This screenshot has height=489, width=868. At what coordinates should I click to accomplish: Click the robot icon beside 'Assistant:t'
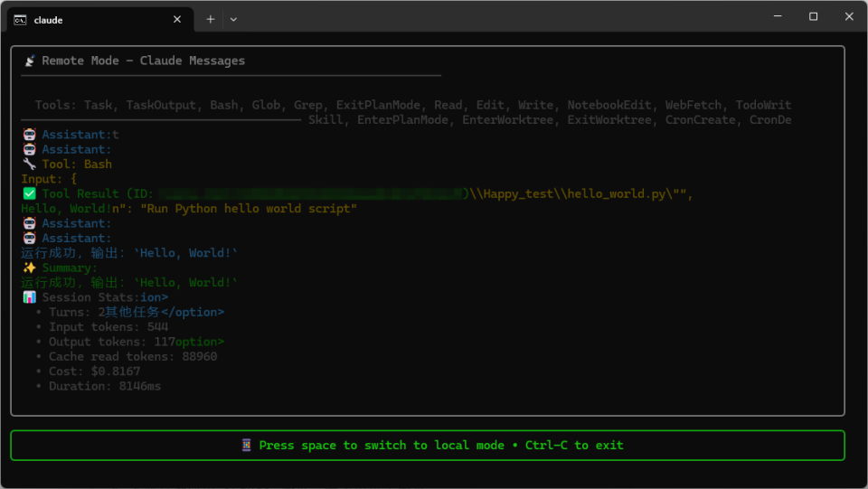[x=29, y=135]
